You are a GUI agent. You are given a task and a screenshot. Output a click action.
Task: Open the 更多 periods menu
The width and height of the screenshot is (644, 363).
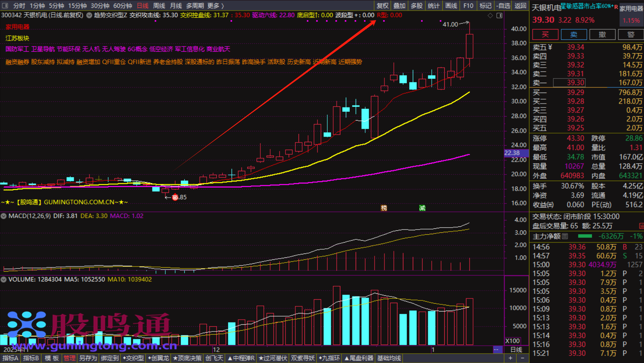tap(215, 6)
